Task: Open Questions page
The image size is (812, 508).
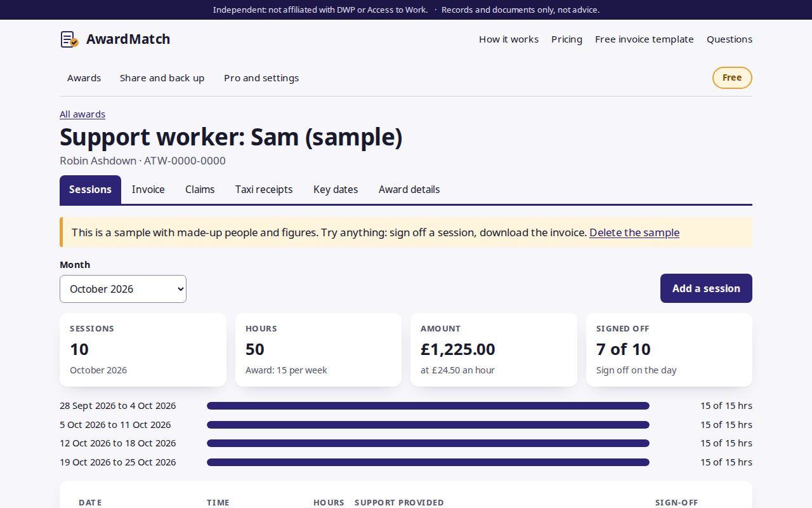Action: pyautogui.click(x=730, y=39)
